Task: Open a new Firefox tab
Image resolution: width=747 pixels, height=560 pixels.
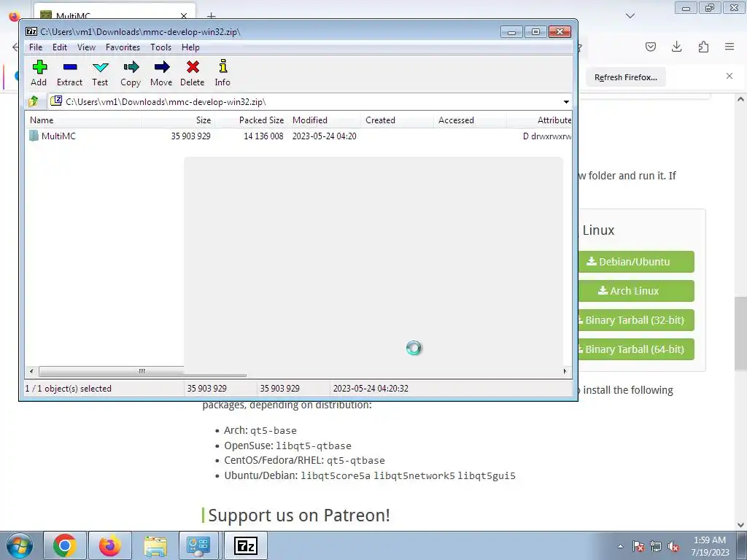Action: tap(212, 16)
